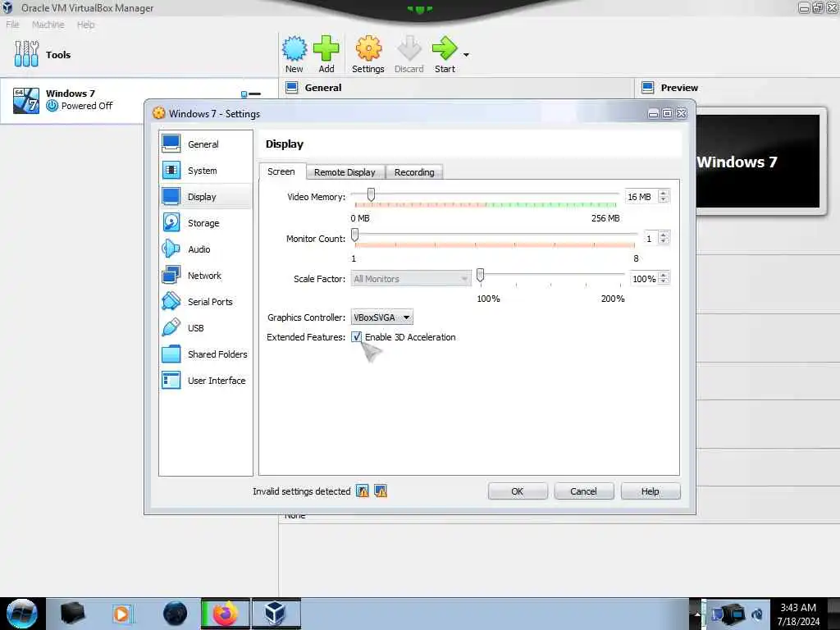This screenshot has width=840, height=630.
Task: Select the Display category in sidebar
Action: point(206,197)
